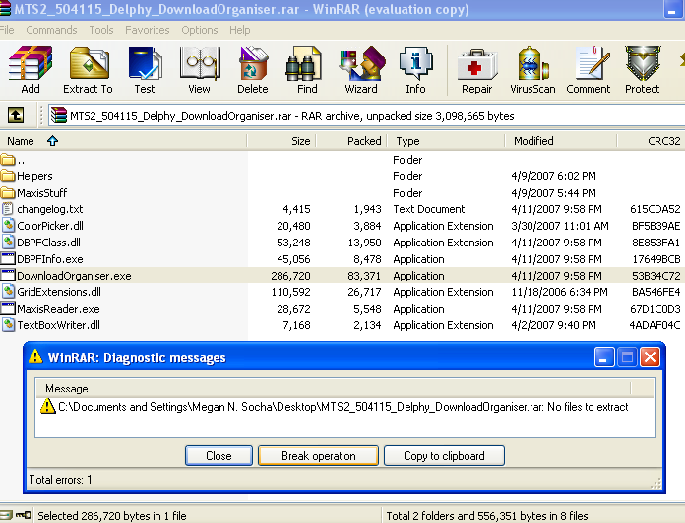The width and height of the screenshot is (685, 523).
Task: Click the 286,720 size value
Action: 291,276
